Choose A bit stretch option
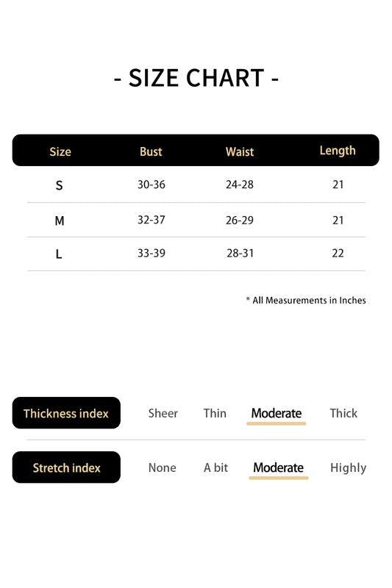This screenshot has height=588, width=392. (x=215, y=467)
